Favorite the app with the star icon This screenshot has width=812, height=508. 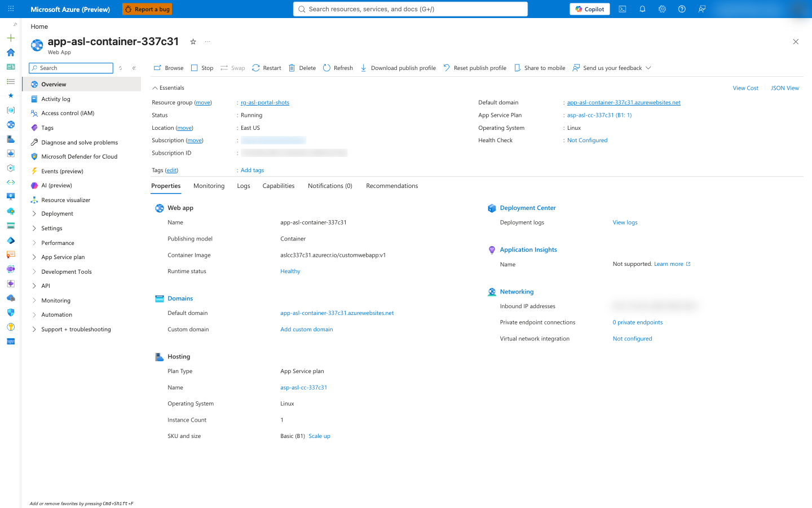(193, 42)
